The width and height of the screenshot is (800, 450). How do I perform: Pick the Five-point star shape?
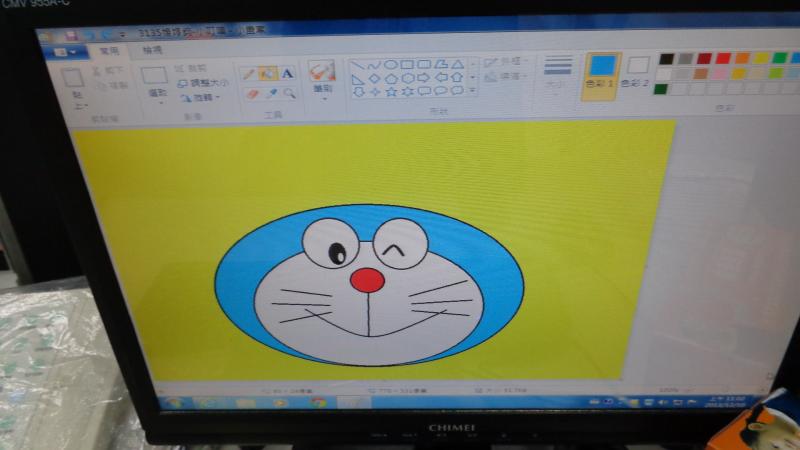pyautogui.click(x=391, y=92)
